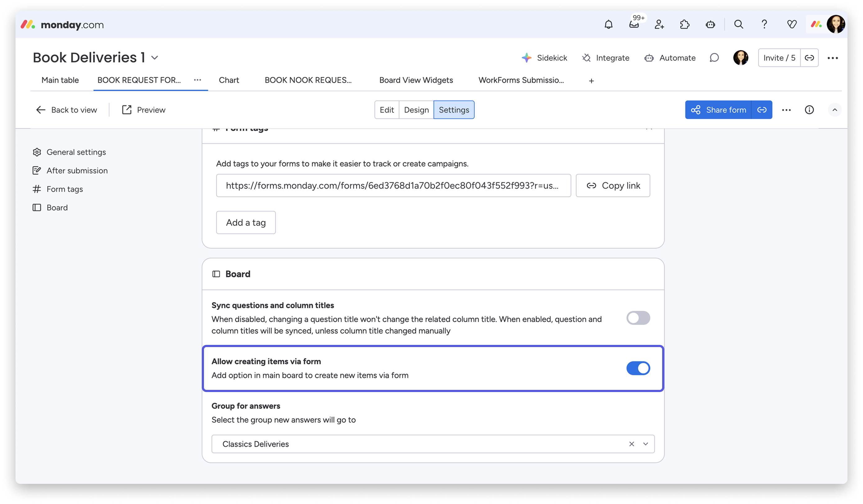The image size is (863, 504).
Task: Go to General settings section
Action: coord(69,152)
